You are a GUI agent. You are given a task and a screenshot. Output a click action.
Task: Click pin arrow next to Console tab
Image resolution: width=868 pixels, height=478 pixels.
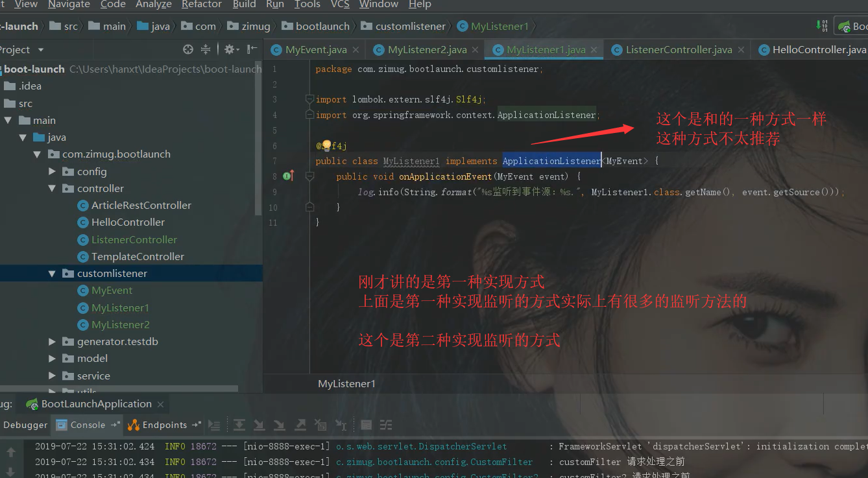pyautogui.click(x=115, y=425)
